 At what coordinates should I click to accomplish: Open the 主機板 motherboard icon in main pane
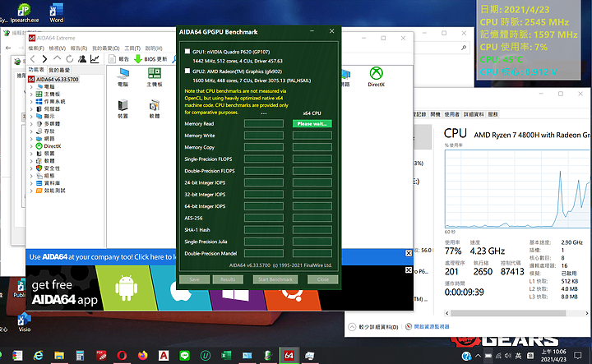[x=155, y=77]
